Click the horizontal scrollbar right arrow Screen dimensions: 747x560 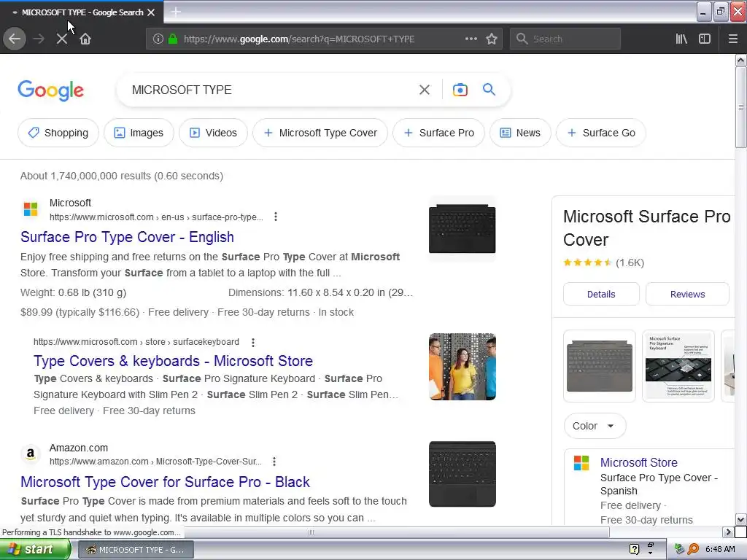coord(728,532)
